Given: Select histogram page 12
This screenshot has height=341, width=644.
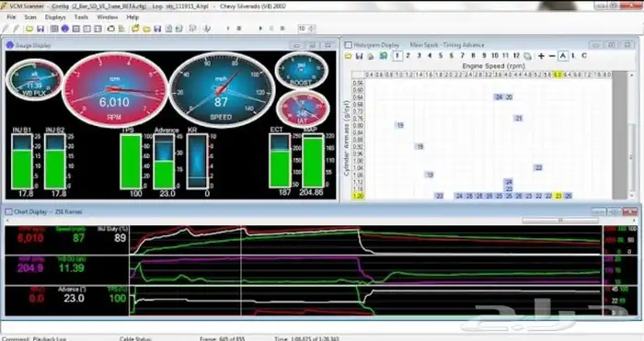Looking at the screenshot, I should [516, 56].
